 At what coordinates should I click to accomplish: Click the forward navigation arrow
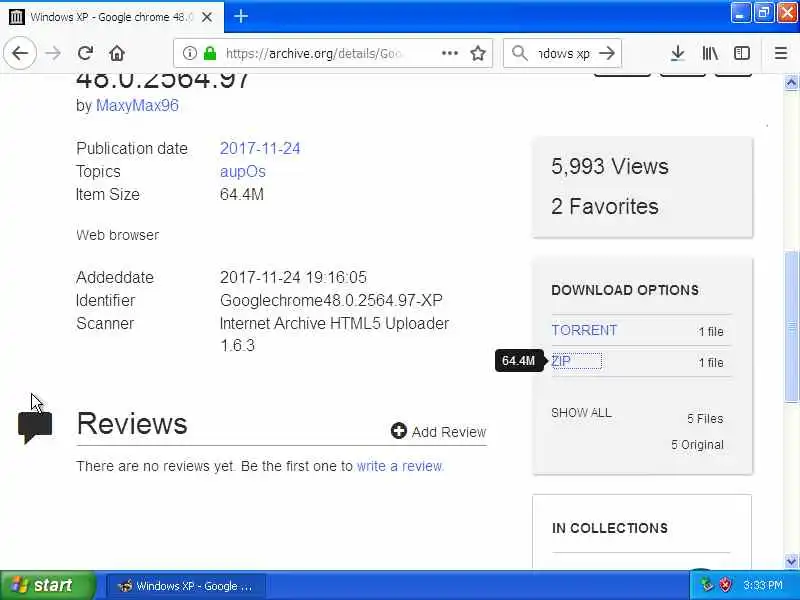[53, 53]
